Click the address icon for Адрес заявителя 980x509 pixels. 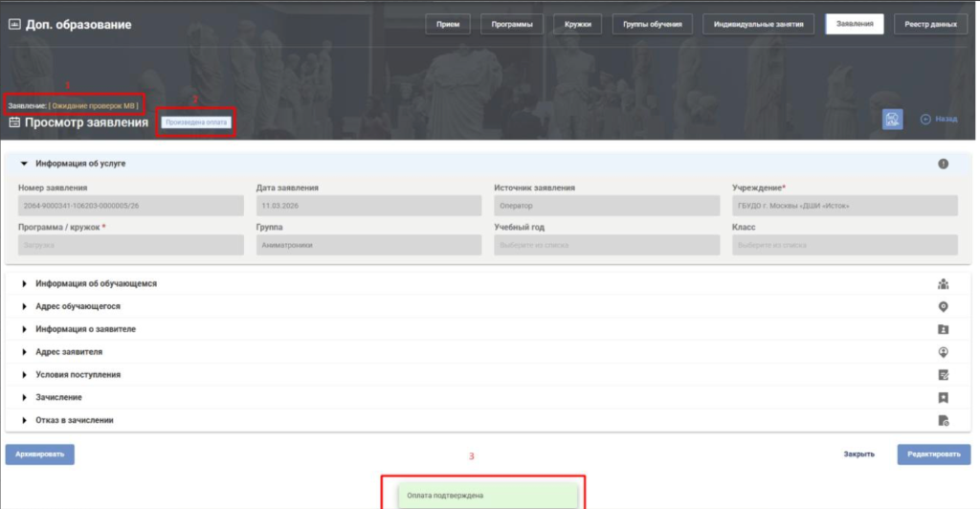943,352
